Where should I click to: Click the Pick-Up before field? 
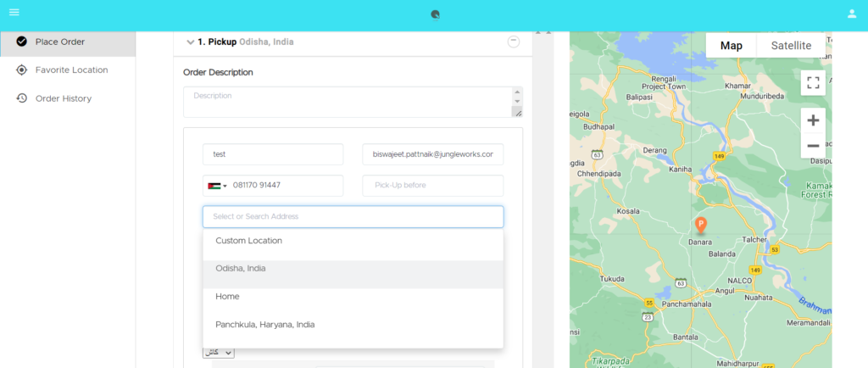(433, 186)
